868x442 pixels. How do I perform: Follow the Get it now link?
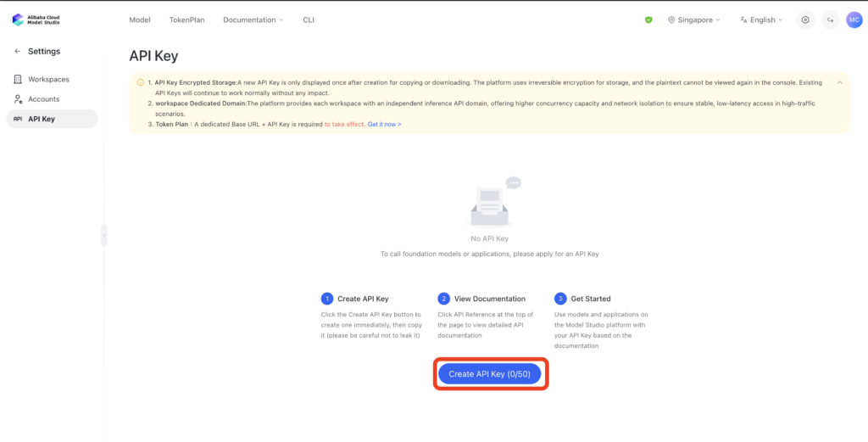tap(384, 124)
